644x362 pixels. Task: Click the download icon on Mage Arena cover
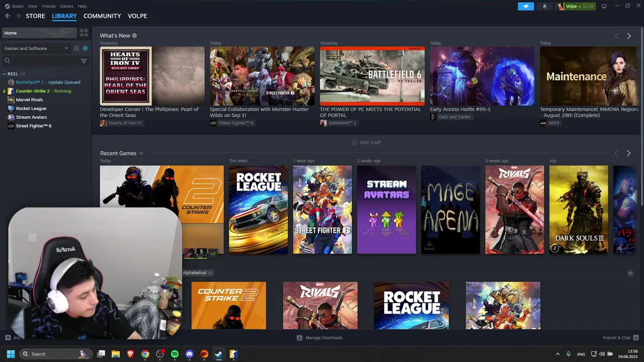[429, 245]
